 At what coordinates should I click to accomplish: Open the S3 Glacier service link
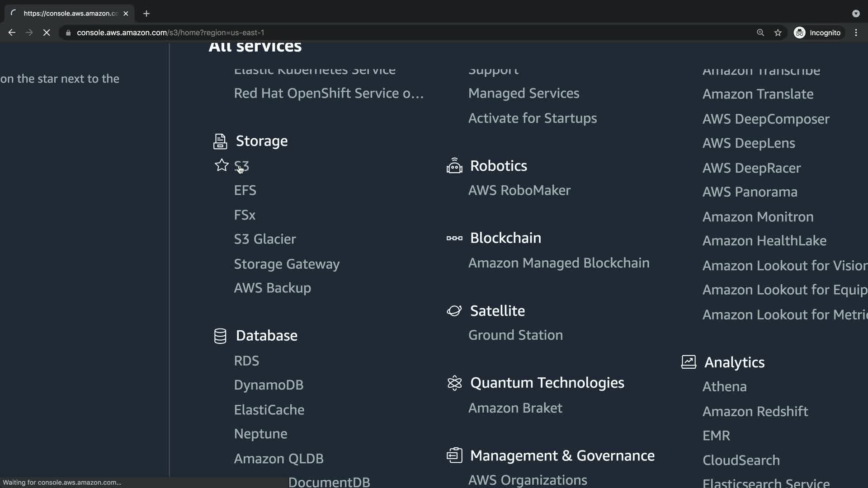point(265,239)
